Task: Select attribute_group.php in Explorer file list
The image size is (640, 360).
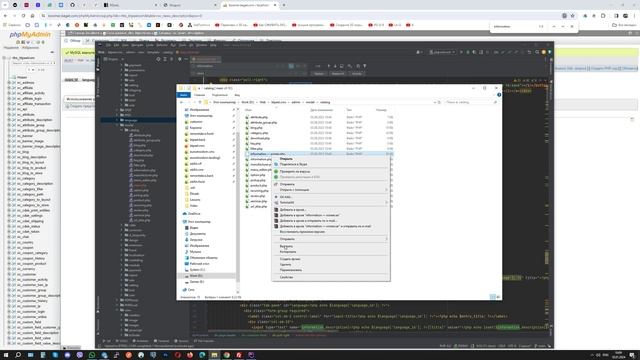Action: click(263, 122)
